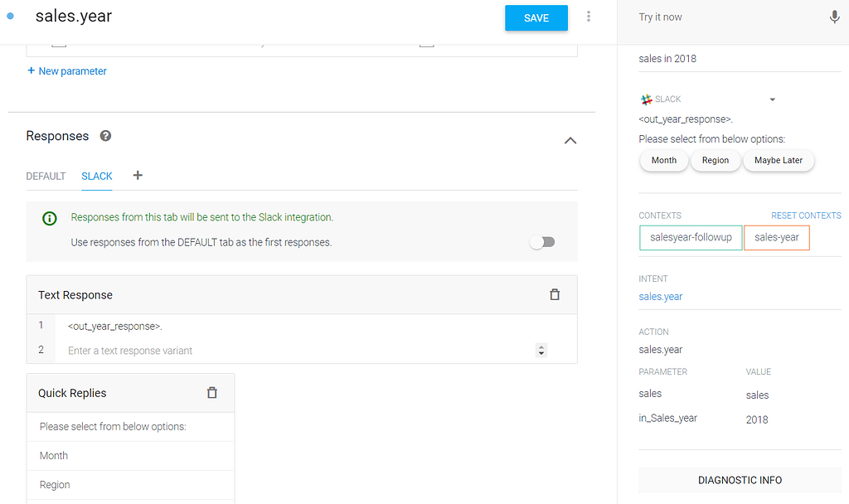Click the green info icon about Slack integration
The width and height of the screenshot is (849, 504).
point(49,218)
